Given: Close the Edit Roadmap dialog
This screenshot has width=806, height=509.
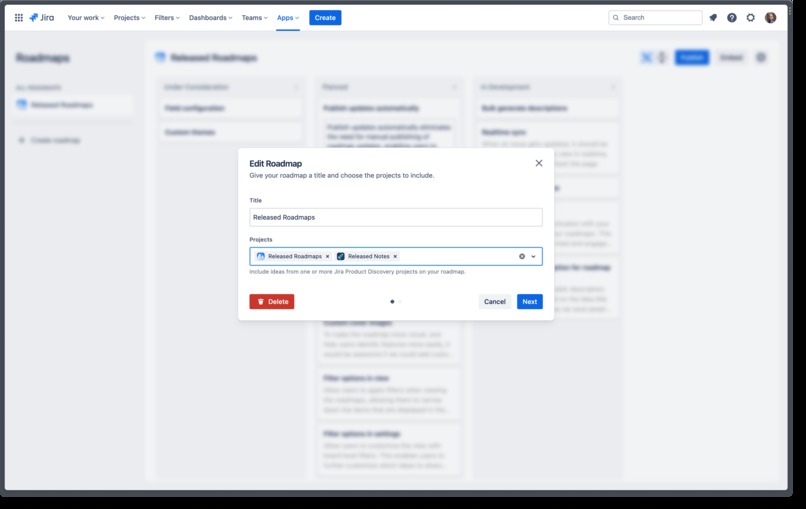Looking at the screenshot, I should (539, 163).
